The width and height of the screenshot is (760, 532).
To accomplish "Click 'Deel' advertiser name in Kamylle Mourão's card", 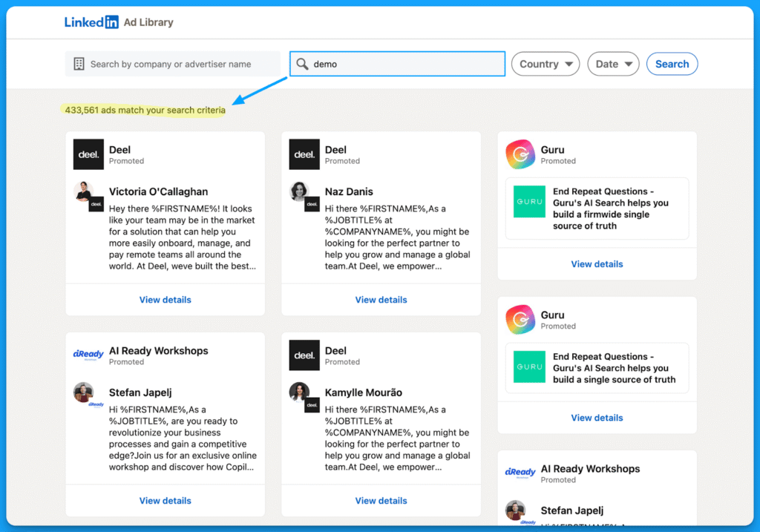I will pos(335,350).
